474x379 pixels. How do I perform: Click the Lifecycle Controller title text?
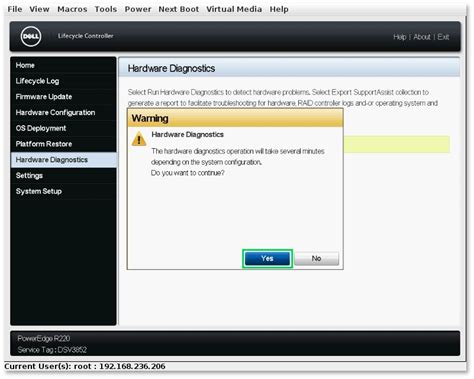[x=86, y=36]
